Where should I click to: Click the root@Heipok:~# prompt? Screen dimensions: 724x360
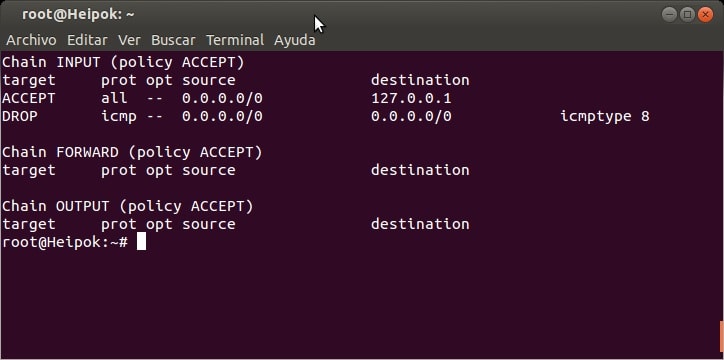click(x=65, y=242)
